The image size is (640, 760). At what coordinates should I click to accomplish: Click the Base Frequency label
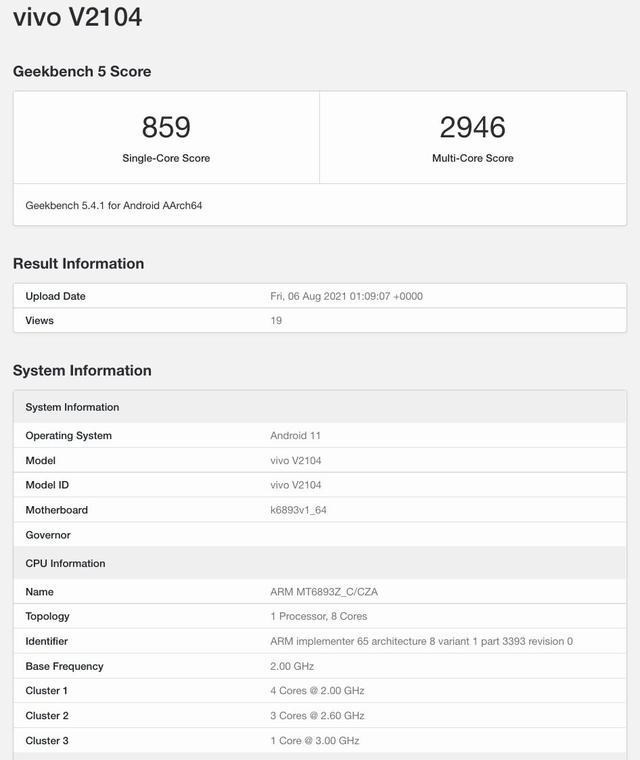point(64,666)
